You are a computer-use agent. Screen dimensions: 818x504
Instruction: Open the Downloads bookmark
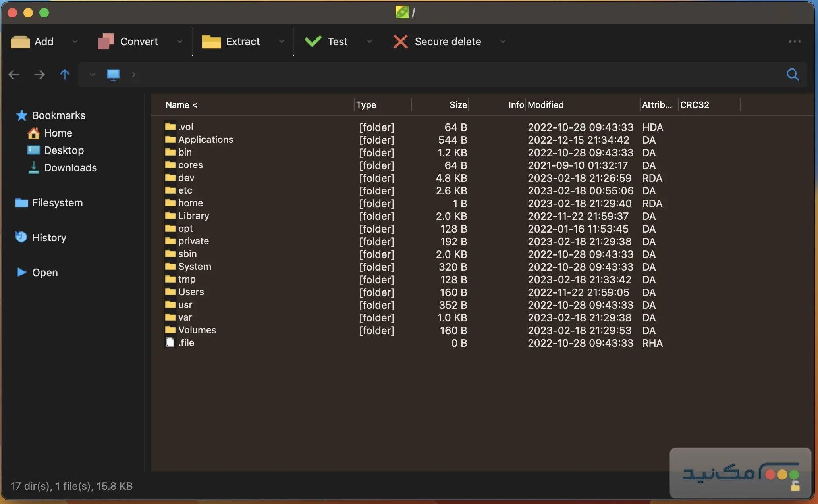tap(70, 168)
